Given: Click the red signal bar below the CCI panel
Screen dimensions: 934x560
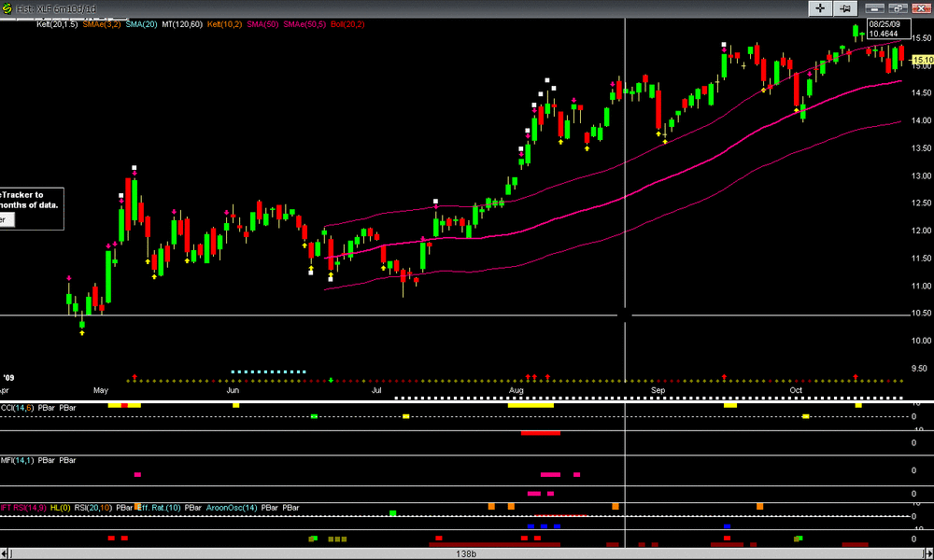Looking at the screenshot, I should point(540,433).
